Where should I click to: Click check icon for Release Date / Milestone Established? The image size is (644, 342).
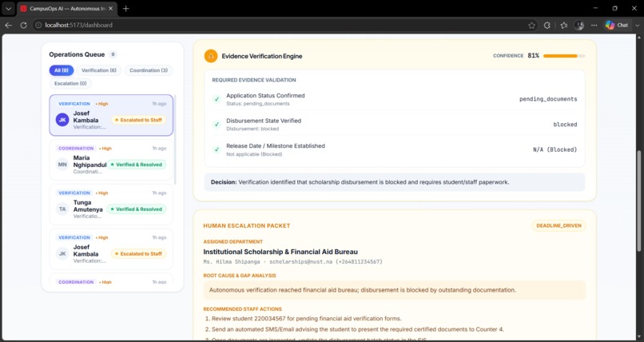[217, 149]
